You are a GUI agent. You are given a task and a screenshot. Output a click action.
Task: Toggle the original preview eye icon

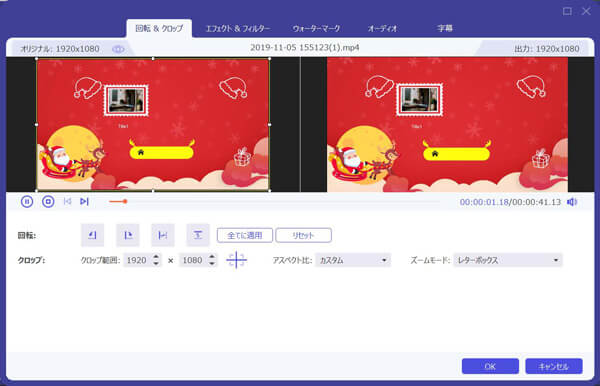pos(118,49)
